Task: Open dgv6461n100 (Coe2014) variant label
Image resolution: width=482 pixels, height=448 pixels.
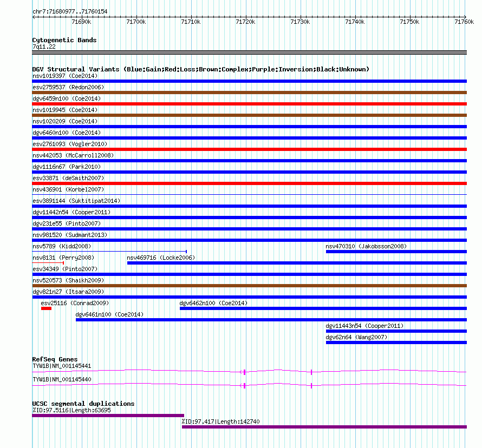Action: [x=110, y=314]
